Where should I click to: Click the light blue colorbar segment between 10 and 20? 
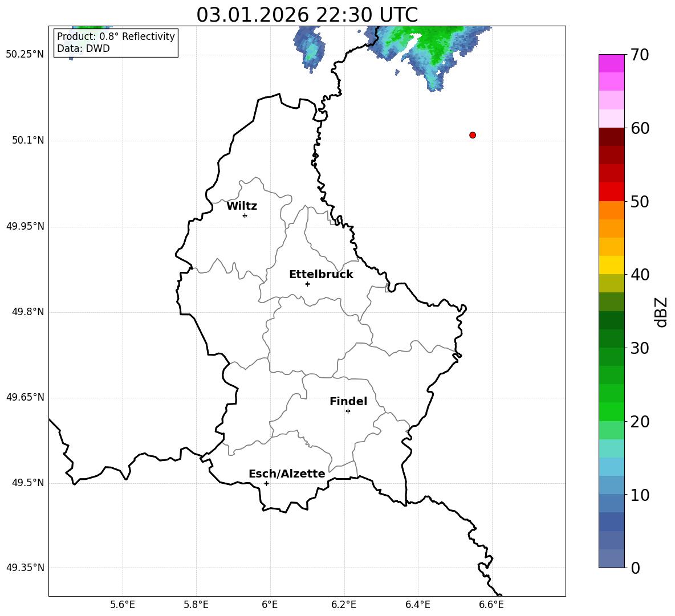611,467
